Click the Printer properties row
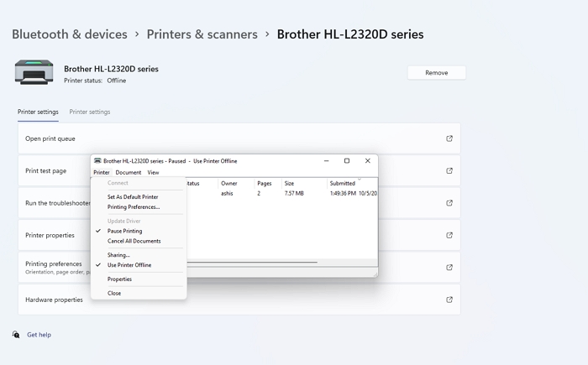The height and width of the screenshot is (365, 588). (239, 235)
